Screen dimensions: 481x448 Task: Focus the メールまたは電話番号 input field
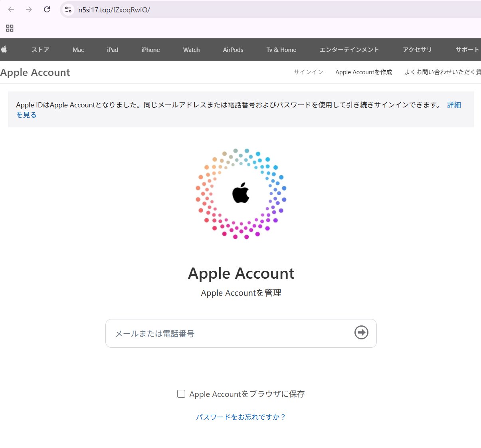point(241,333)
